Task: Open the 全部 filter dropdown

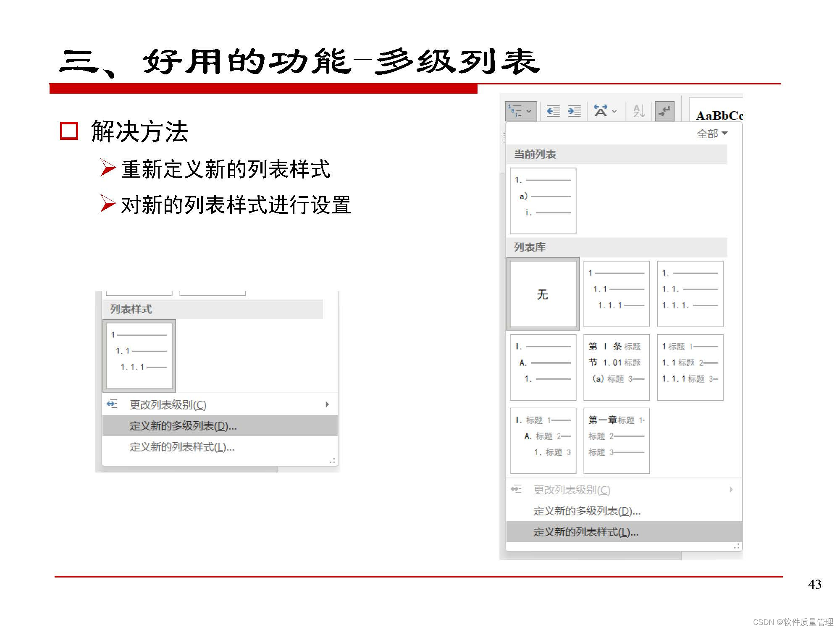Action: 712,134
